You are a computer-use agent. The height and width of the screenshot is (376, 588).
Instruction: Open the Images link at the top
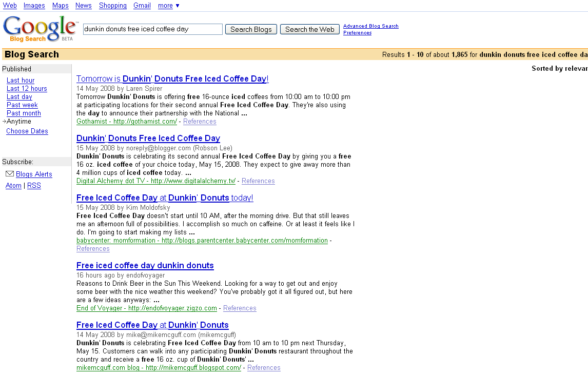(x=34, y=6)
